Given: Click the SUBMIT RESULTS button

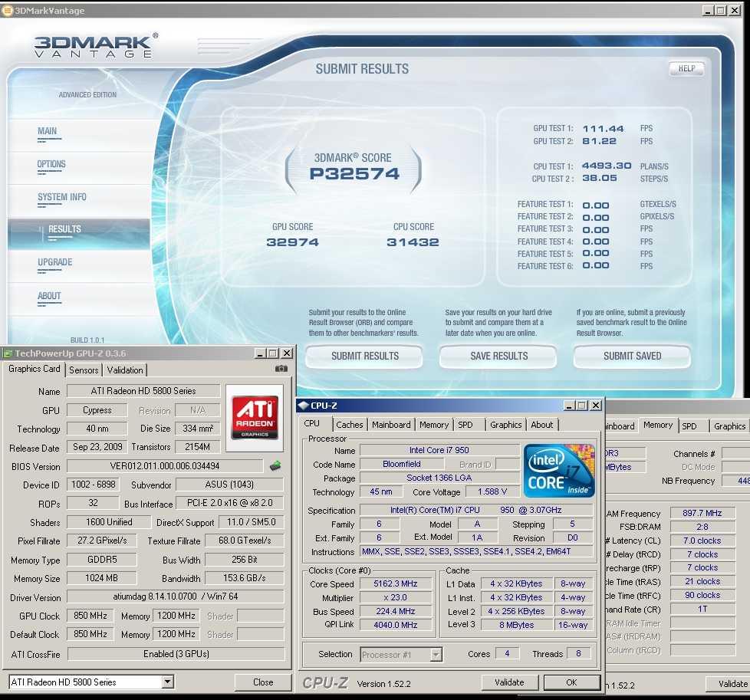Looking at the screenshot, I should pyautogui.click(x=364, y=357).
